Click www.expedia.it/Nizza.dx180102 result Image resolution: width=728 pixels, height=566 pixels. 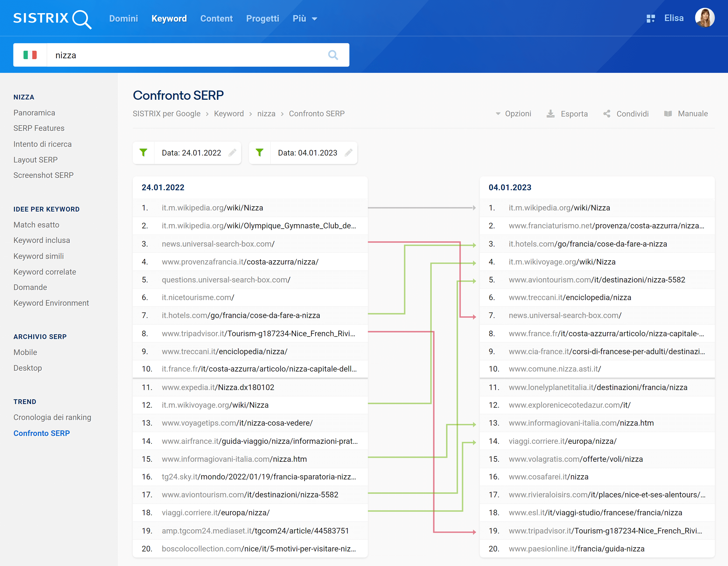click(x=218, y=388)
